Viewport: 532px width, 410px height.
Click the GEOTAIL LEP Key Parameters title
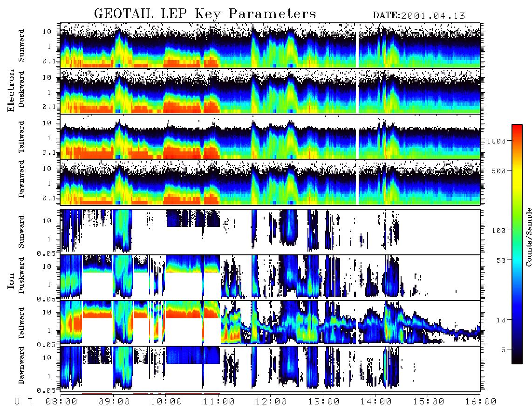coord(205,14)
